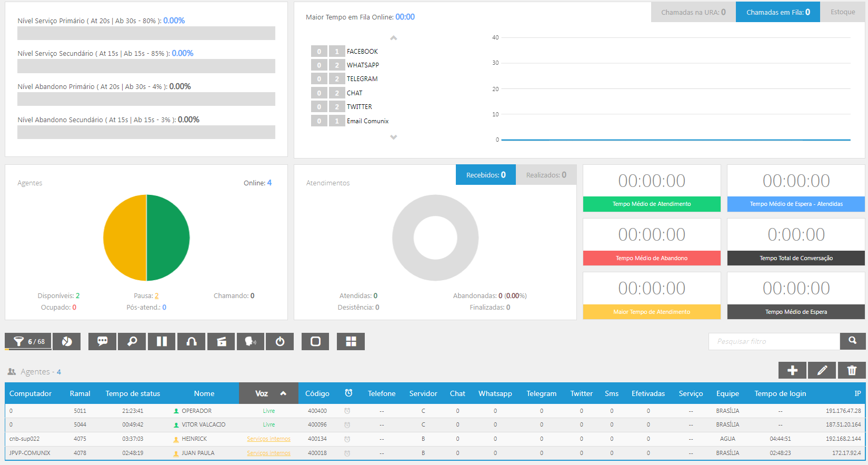Viewport: 868px width, 465px height.
Task: Click the cnb-sup022 computer cell
Action: [24, 439]
